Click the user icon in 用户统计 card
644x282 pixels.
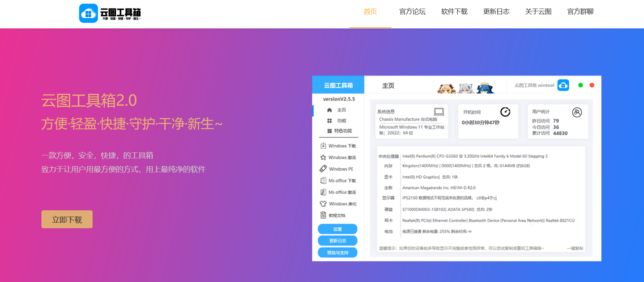pos(577,112)
